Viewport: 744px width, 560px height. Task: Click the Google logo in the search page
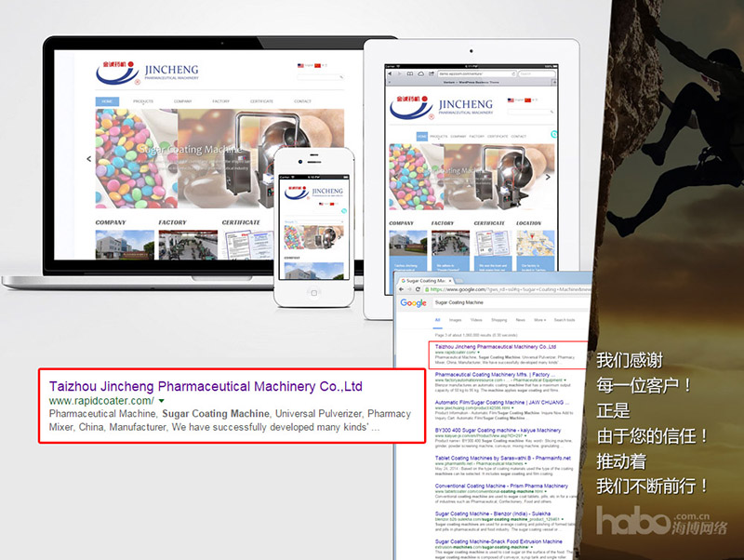tap(413, 302)
